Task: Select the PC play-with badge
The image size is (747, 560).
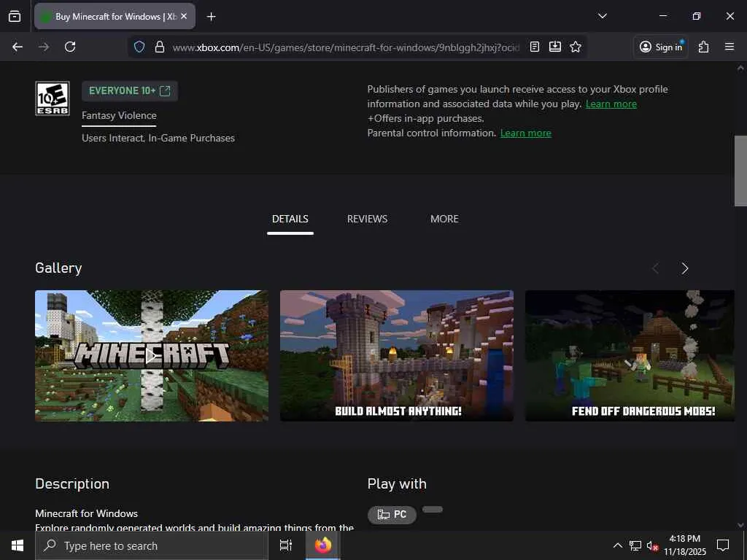Action: 392,515
